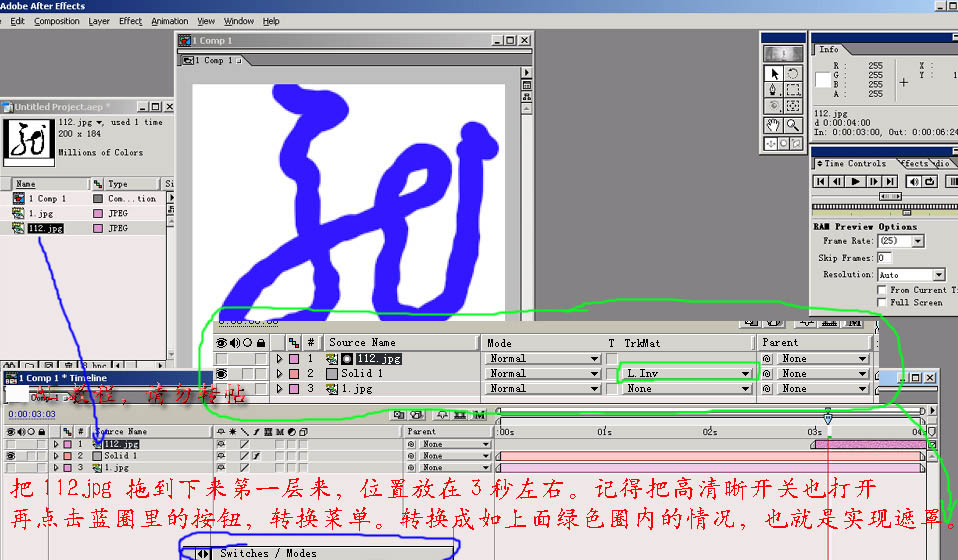This screenshot has width=958, height=560.
Task: Sort project list by Type column header
Action: (131, 184)
